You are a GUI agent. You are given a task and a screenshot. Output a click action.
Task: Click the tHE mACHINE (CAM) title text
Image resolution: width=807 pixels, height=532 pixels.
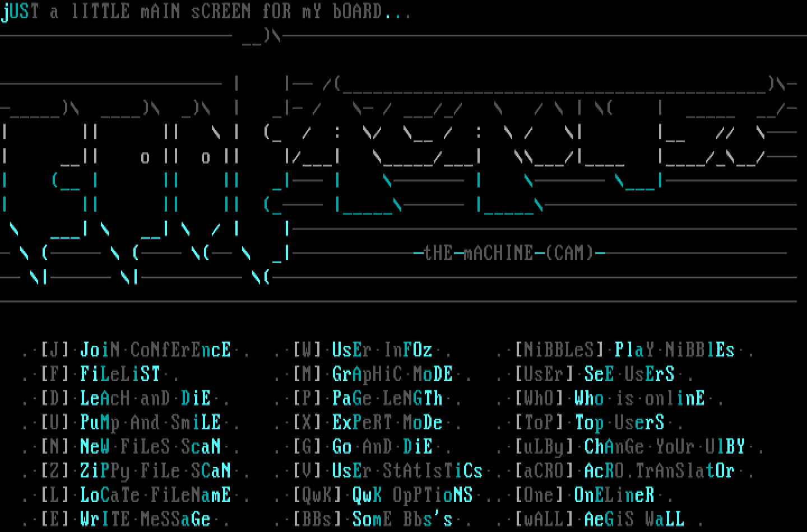pos(509,253)
